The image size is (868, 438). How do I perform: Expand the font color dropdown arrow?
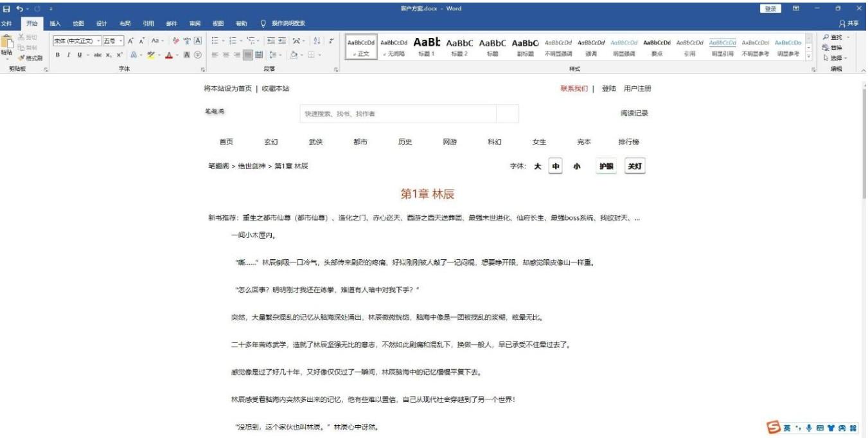pyautogui.click(x=177, y=56)
